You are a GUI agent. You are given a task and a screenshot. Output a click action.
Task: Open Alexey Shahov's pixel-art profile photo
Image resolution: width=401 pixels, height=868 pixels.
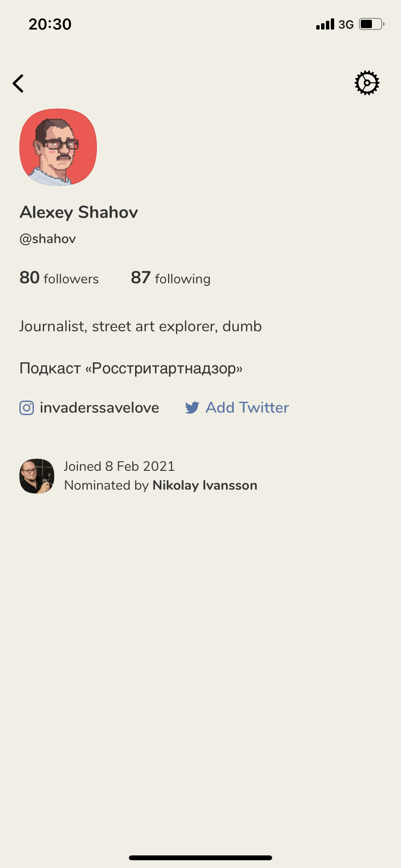pyautogui.click(x=58, y=147)
